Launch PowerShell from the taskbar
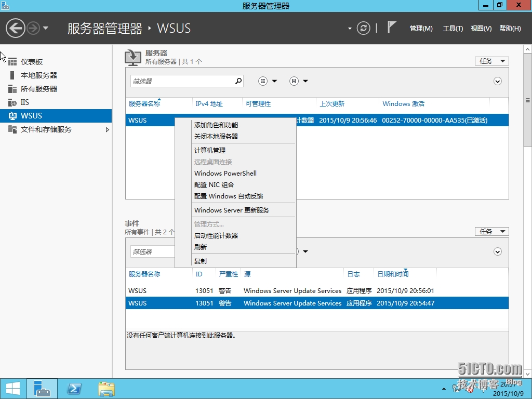The height and width of the screenshot is (399, 532). (x=74, y=389)
